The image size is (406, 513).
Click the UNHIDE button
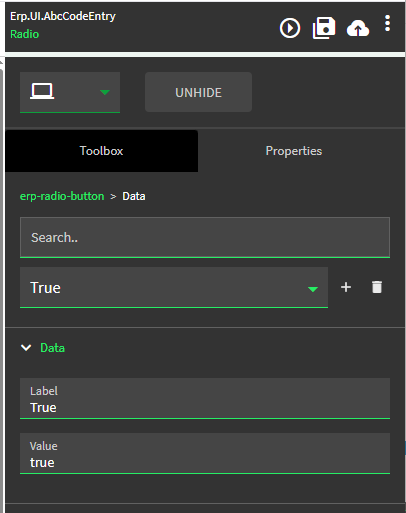pos(198,92)
